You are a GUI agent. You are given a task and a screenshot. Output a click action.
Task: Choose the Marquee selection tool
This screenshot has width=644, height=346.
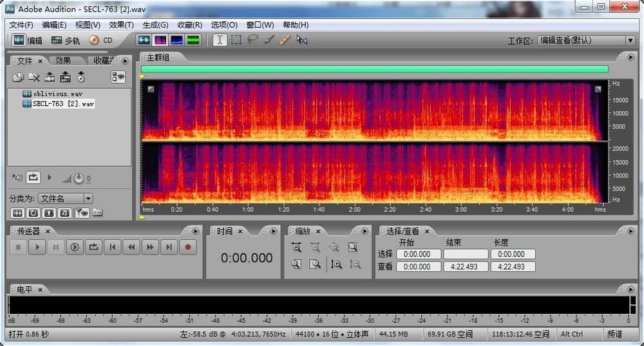pyautogui.click(x=236, y=40)
